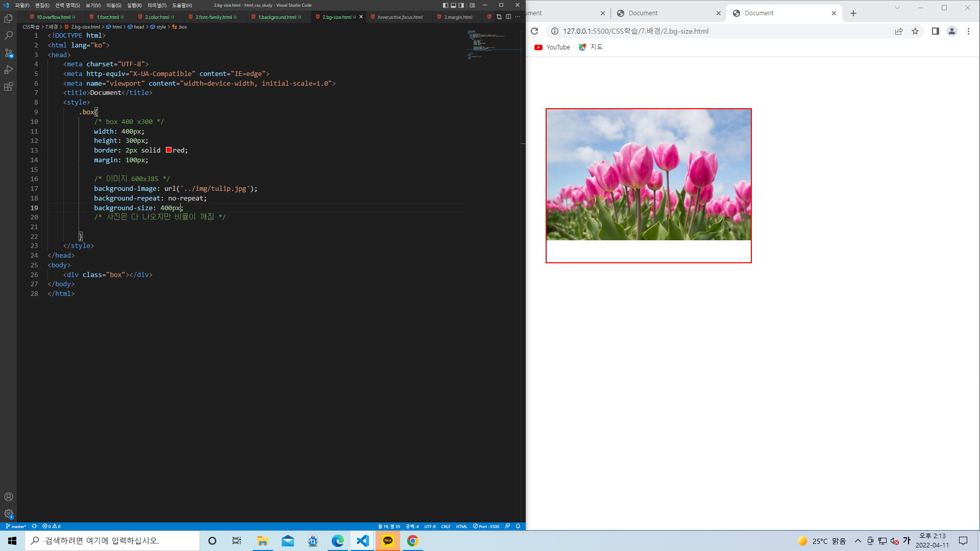This screenshot has height=551, width=980.
Task: Toggle the Chrome side panel
Action: tap(935, 31)
